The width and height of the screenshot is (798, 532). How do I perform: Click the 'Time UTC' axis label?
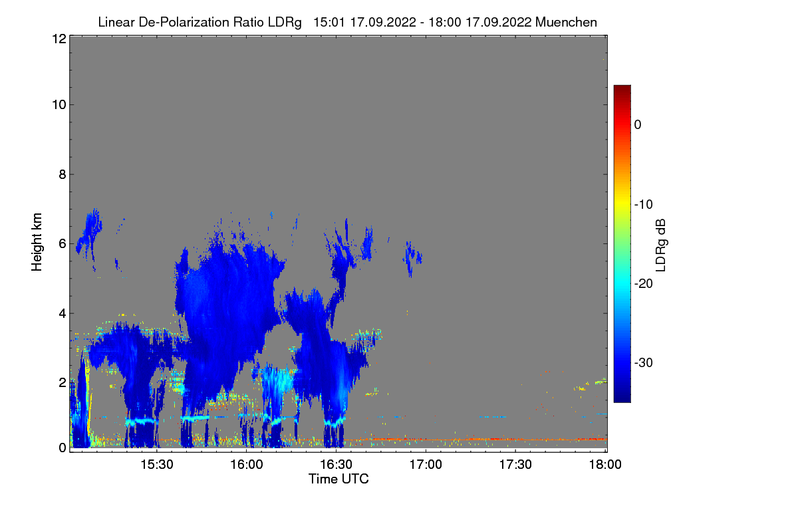(x=338, y=479)
